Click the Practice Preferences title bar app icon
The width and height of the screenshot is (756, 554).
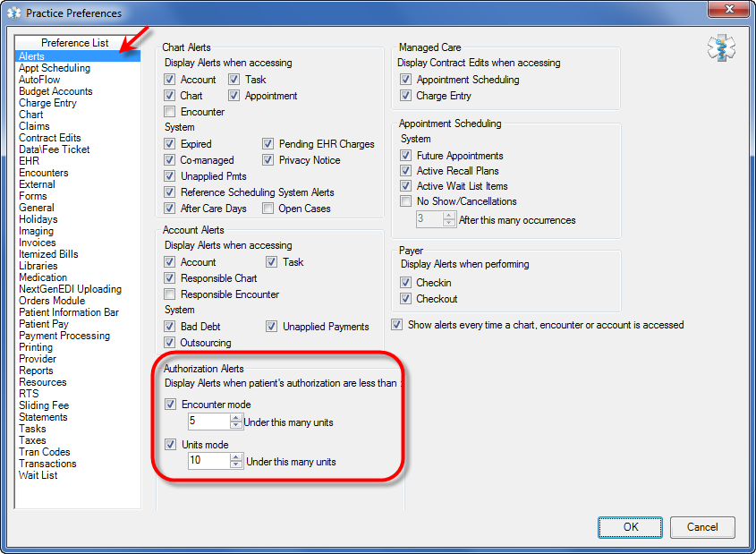point(14,13)
